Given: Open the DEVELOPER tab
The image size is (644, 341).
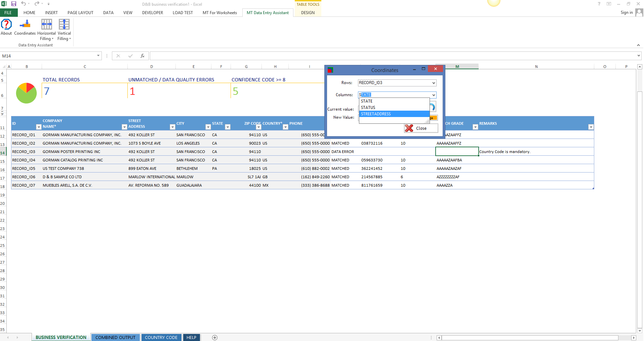Looking at the screenshot, I should (x=153, y=13).
